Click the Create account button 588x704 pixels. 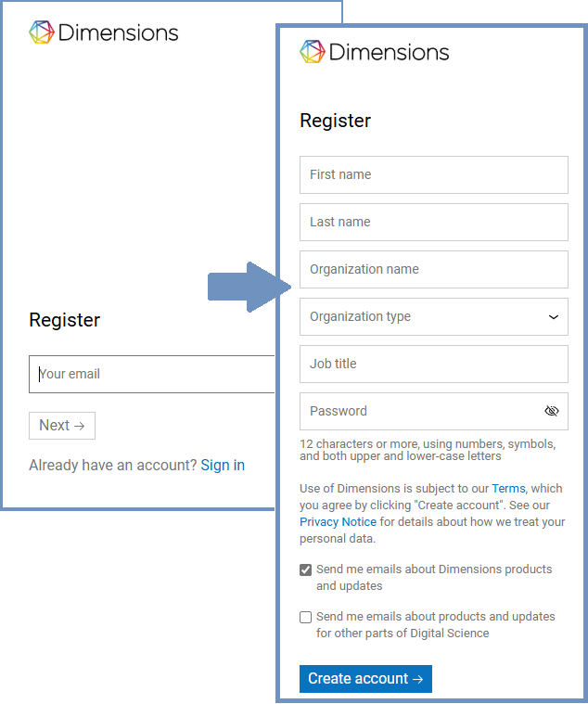click(365, 679)
